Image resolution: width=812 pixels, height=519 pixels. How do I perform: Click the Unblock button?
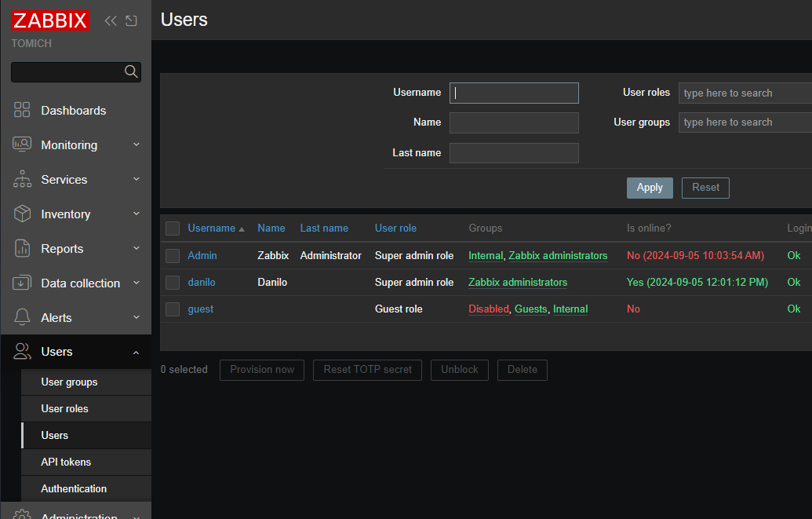coord(459,370)
